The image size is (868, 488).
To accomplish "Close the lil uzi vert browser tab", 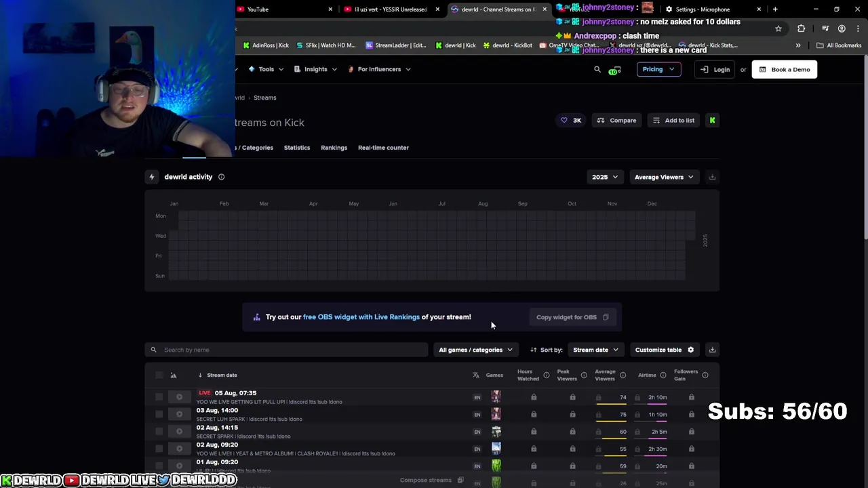I will click(x=437, y=9).
